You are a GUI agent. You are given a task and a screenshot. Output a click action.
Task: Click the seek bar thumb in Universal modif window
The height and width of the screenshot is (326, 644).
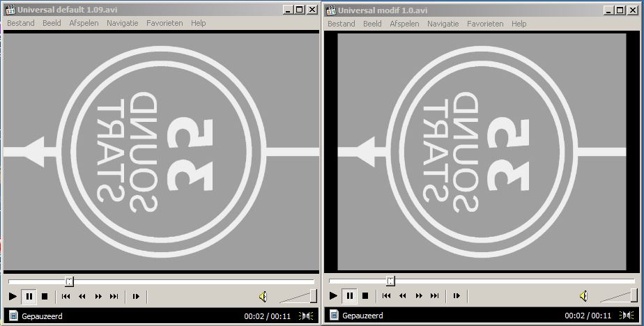coord(390,281)
